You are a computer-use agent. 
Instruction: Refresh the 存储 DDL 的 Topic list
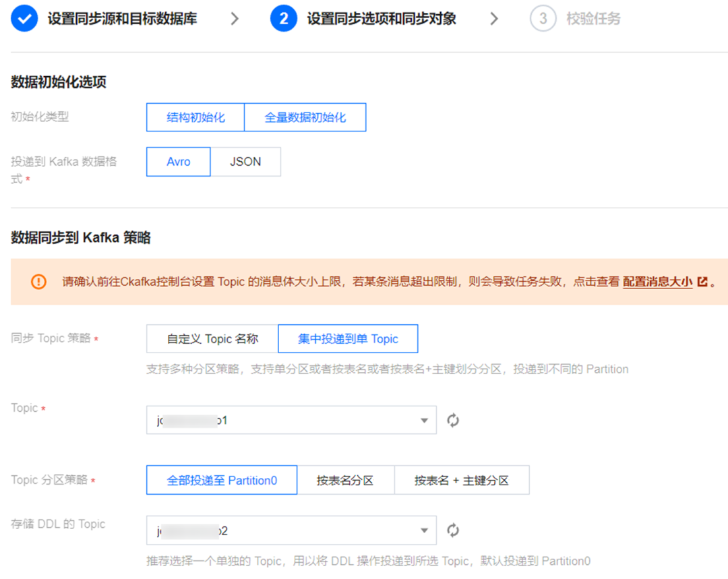point(453,530)
